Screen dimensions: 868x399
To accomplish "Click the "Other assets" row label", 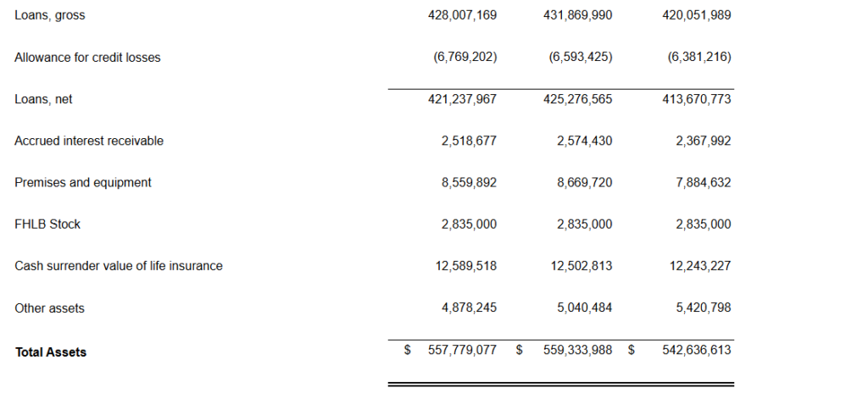I will [x=49, y=308].
